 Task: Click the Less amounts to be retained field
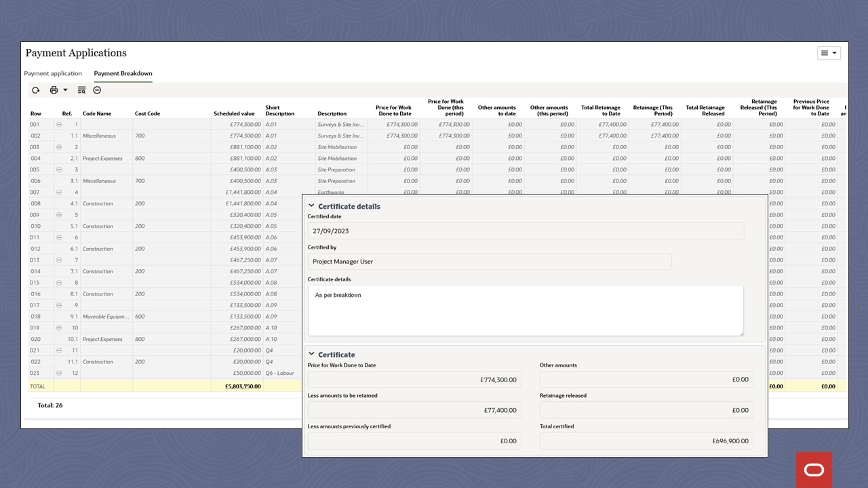coord(414,410)
